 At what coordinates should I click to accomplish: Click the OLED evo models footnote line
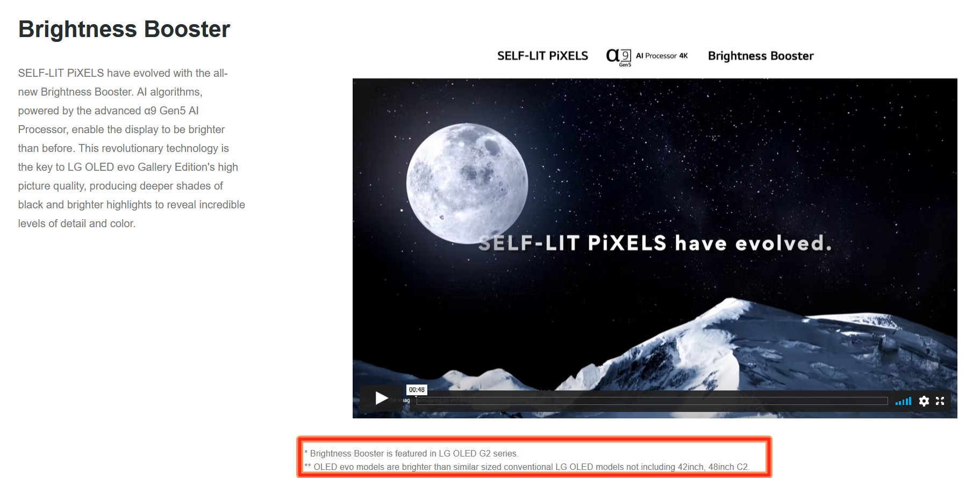click(x=527, y=467)
